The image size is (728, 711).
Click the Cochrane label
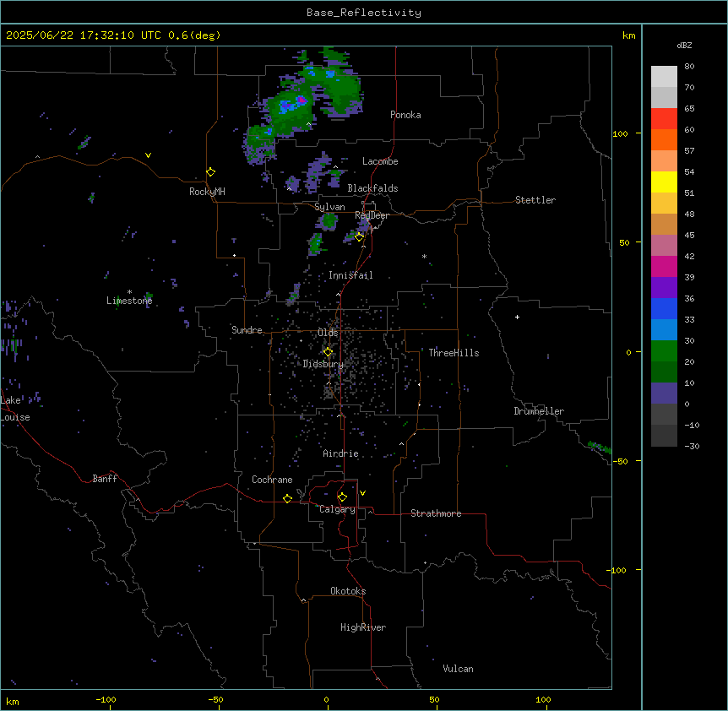pos(272,480)
